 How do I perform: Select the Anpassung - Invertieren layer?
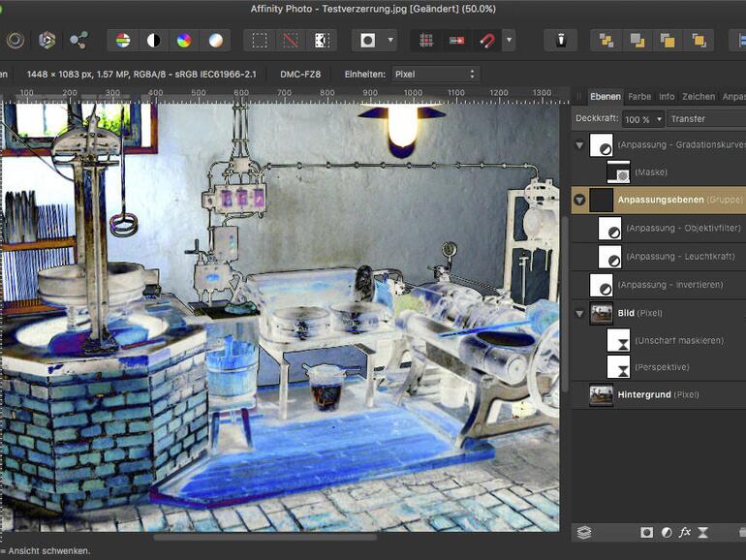[x=668, y=286]
